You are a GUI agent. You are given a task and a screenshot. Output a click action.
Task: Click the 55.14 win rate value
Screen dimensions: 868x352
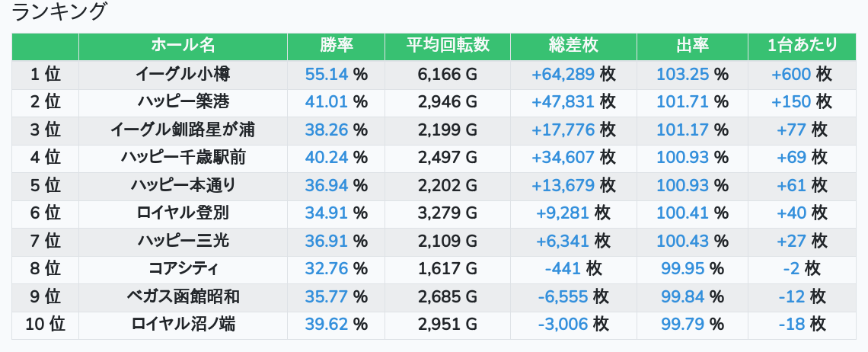point(326,75)
